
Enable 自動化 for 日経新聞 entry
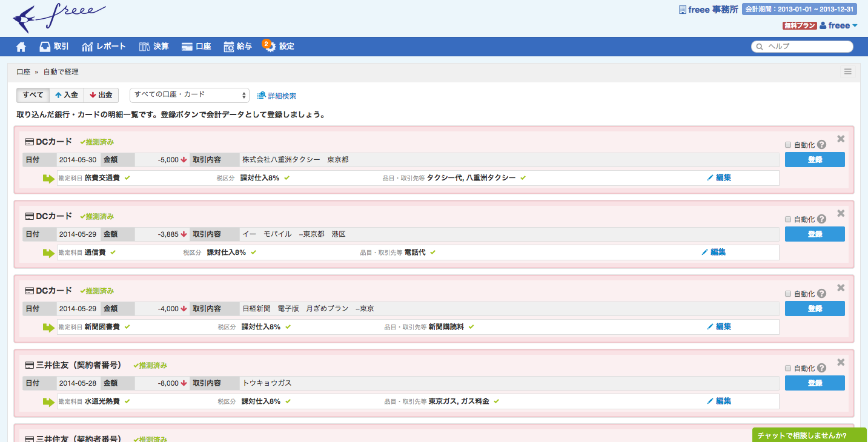(788, 294)
